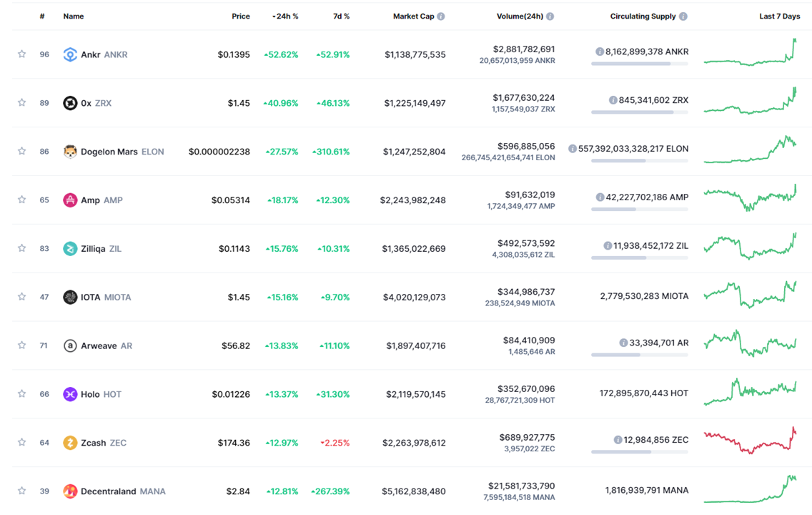Open 0x ZRX coin page
Viewport: 812px width, 515px height.
(96, 103)
